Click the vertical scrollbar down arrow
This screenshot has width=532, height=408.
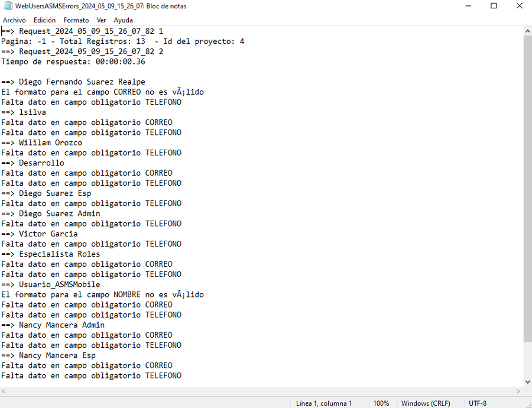(528, 382)
